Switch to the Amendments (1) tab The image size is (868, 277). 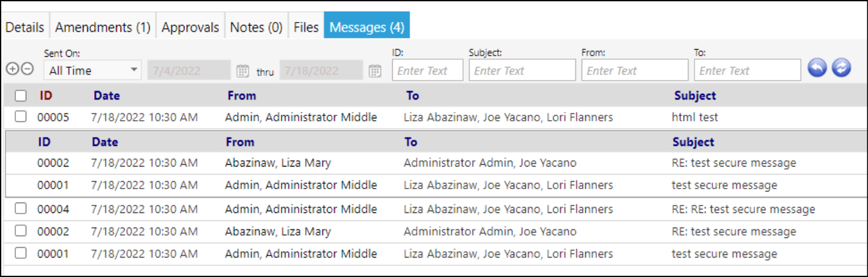coord(103,27)
